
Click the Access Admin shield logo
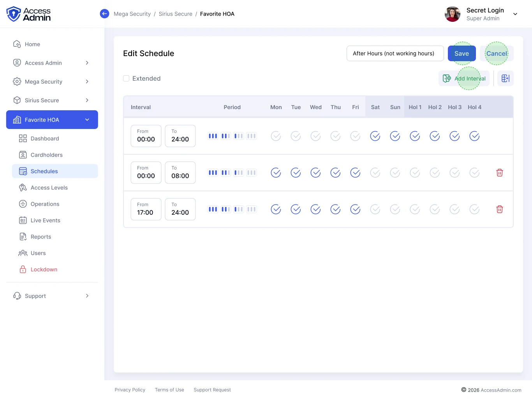tap(14, 14)
